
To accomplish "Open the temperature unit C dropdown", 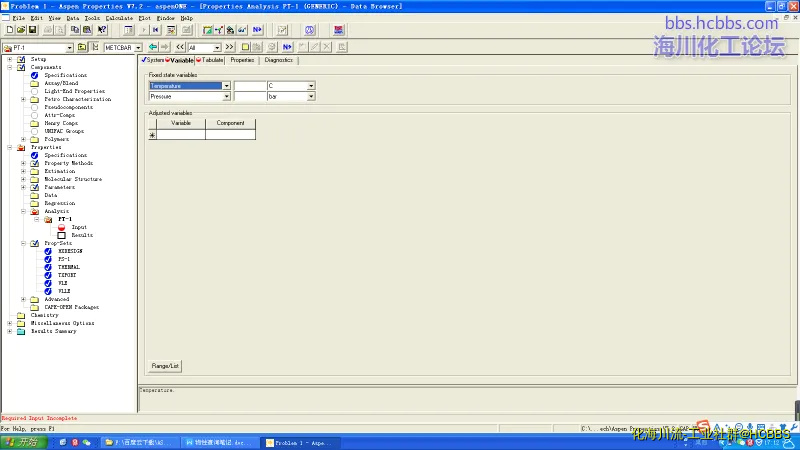I will coord(311,86).
